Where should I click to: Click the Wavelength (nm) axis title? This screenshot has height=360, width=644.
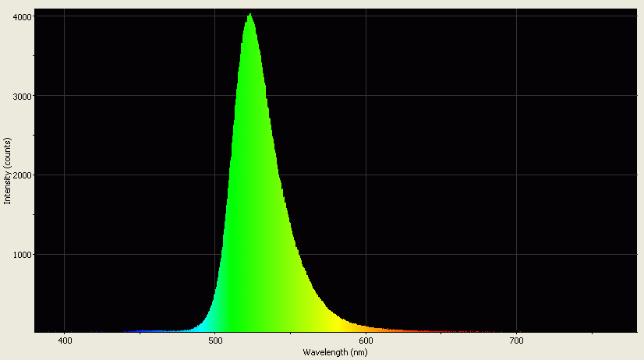click(335, 352)
